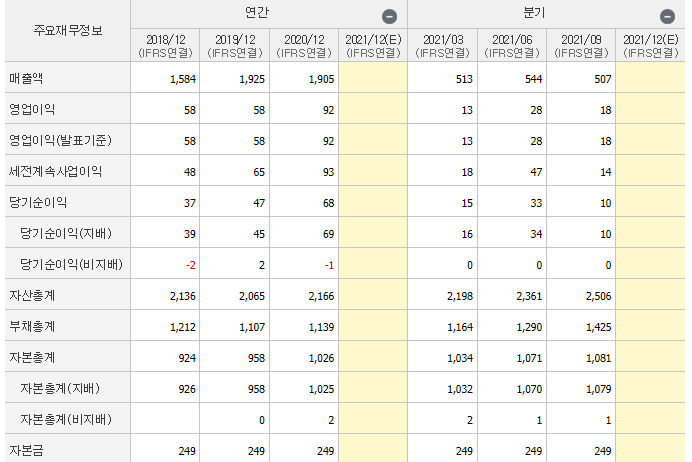Click the quarterly 2021/12(E) column header

(x=651, y=46)
